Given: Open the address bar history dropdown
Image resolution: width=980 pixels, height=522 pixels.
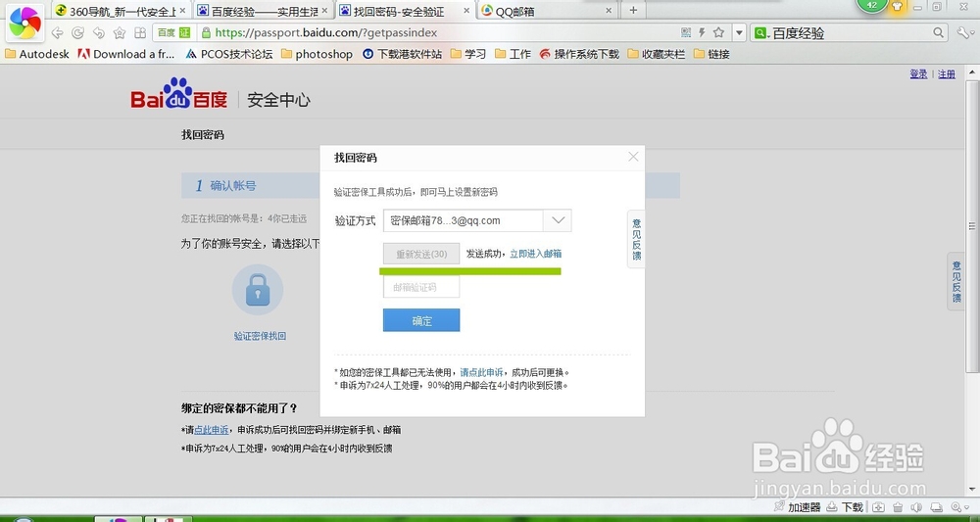Looking at the screenshot, I should 739,33.
